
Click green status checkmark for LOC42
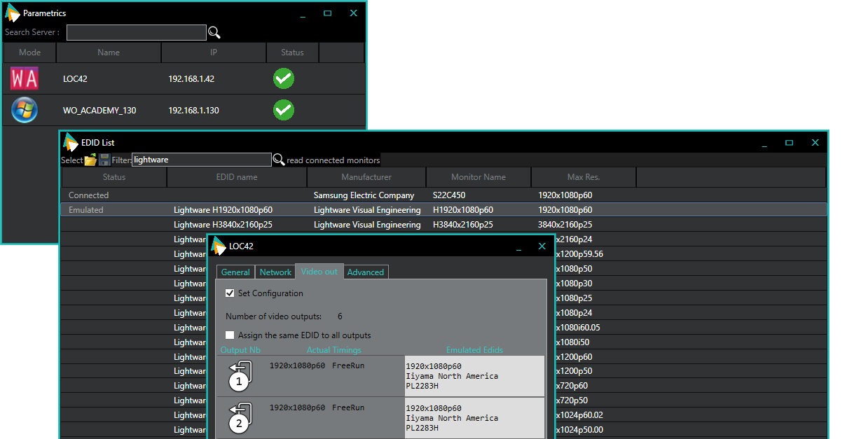click(x=284, y=79)
